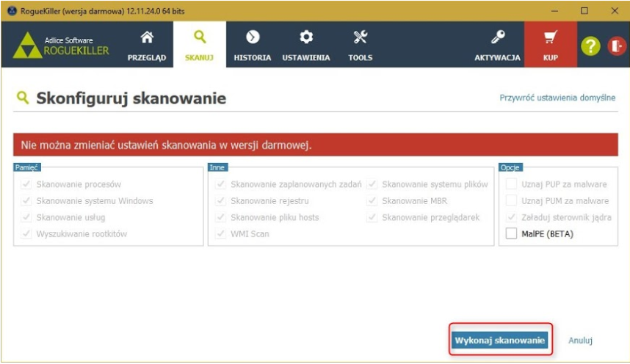
Task: Open help via green question mark icon
Action: coord(590,45)
